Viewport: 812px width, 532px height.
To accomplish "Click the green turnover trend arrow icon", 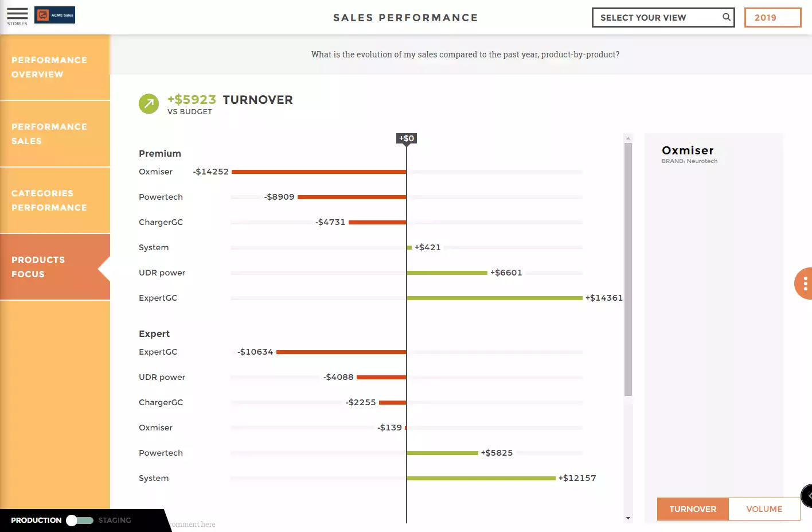I will [x=149, y=104].
